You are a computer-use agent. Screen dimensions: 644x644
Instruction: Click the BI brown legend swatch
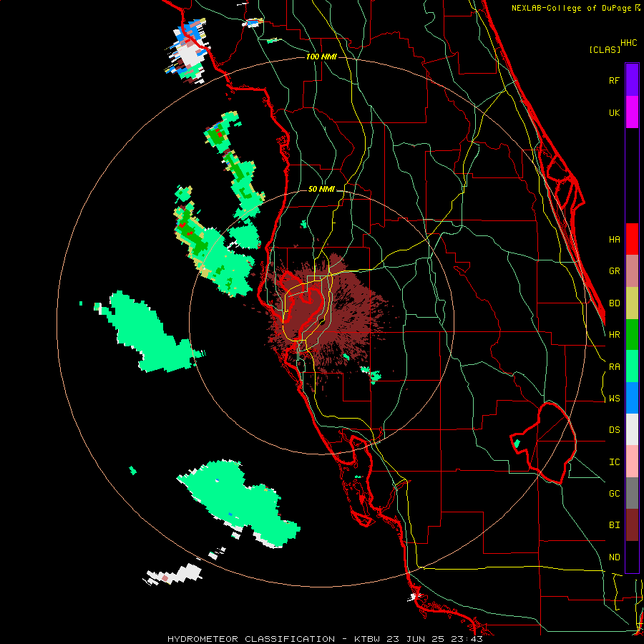click(632, 525)
